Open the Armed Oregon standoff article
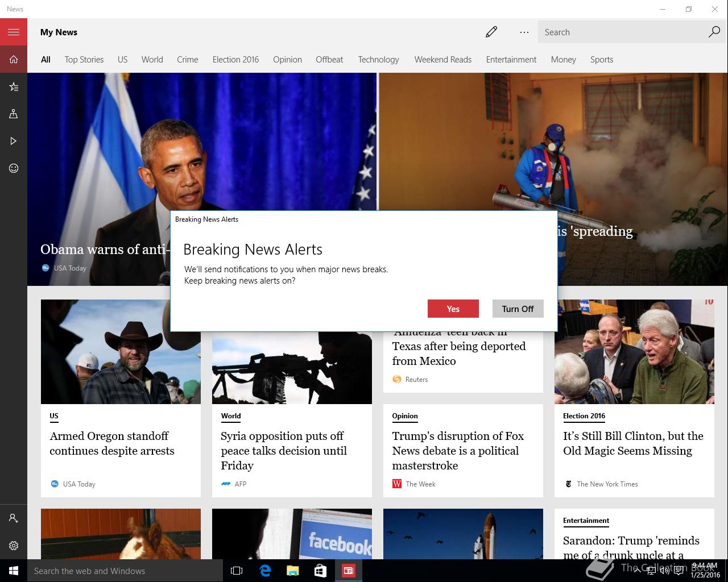728x582 pixels. (x=112, y=443)
